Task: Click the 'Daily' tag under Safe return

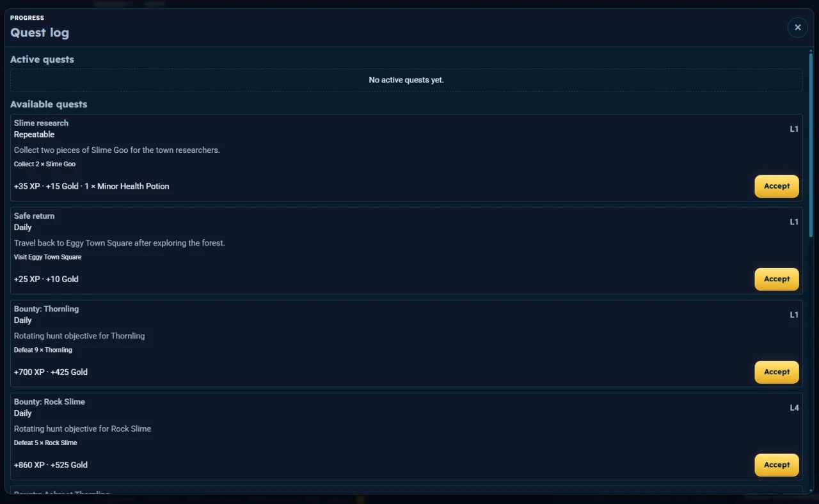Action: point(23,227)
